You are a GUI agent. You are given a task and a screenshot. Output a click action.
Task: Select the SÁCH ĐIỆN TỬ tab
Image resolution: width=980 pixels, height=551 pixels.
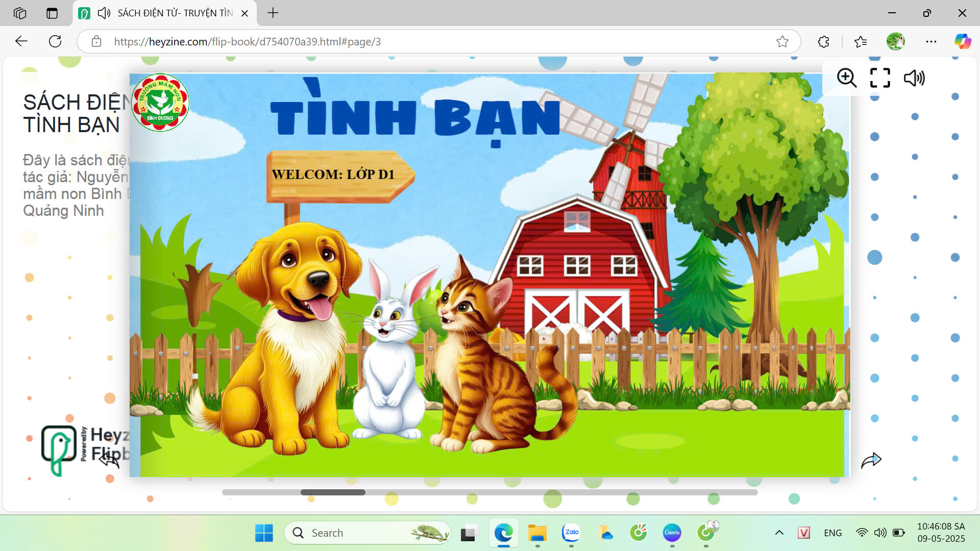coord(175,13)
